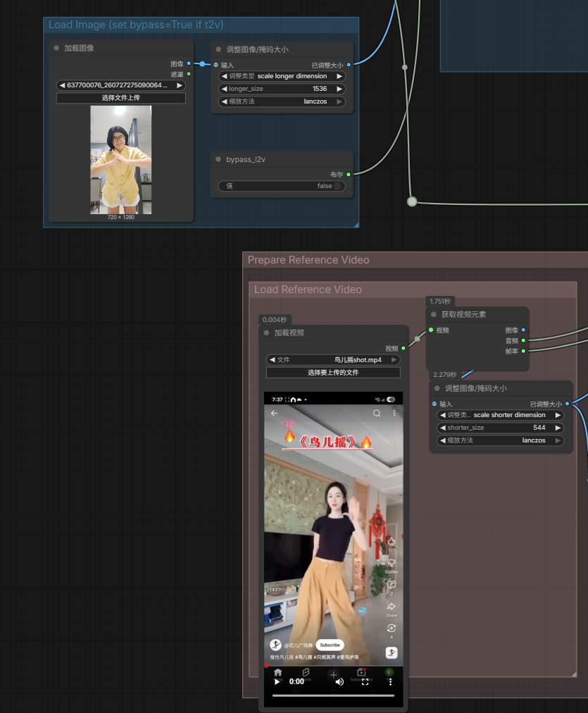Click 输入 input slot of lower resize node
The height and width of the screenshot is (713, 588).
(434, 404)
